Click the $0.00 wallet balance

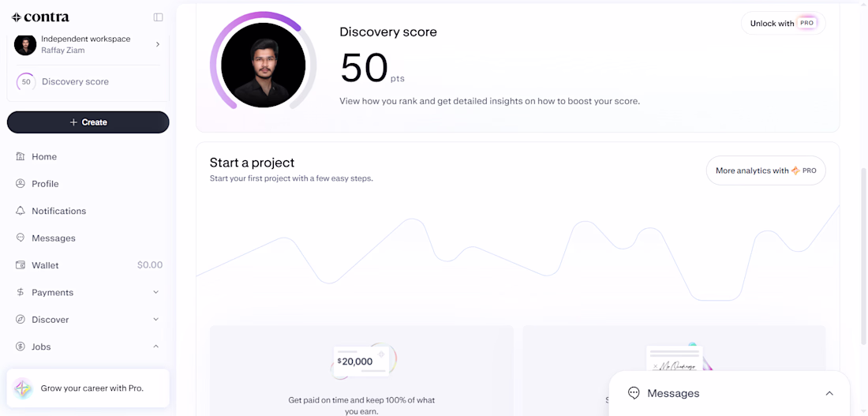(x=150, y=265)
